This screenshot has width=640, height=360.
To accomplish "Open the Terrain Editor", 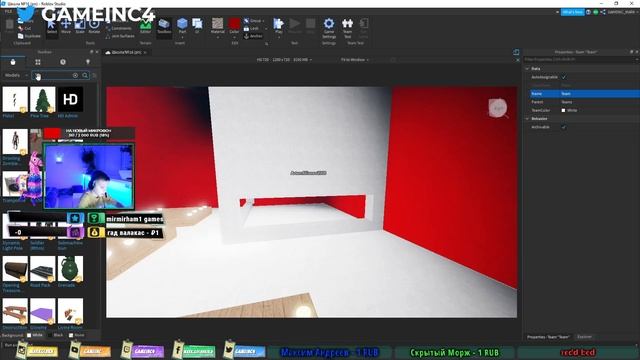I will pyautogui.click(x=145, y=26).
